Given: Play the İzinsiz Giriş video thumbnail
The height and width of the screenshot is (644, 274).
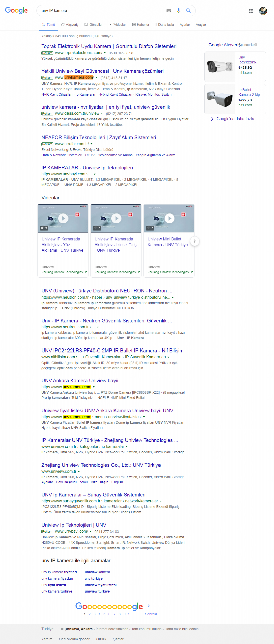Looking at the screenshot, I should [116, 218].
